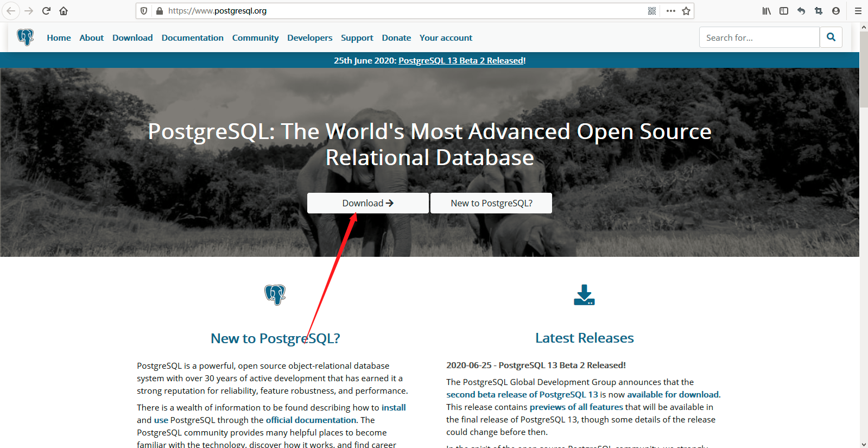This screenshot has width=868, height=448.
Task: Click the elephant icon above New to PostgreSQL
Action: [275, 295]
